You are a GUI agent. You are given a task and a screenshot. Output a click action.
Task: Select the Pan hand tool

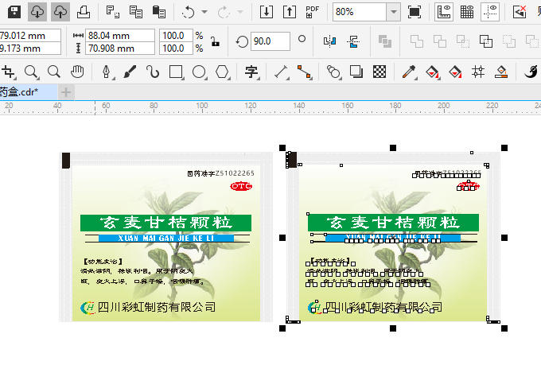point(77,72)
